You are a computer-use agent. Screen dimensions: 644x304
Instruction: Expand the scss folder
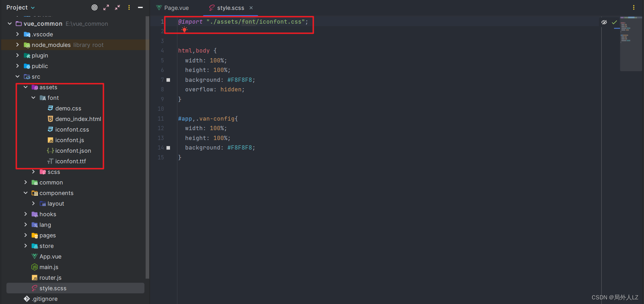[x=34, y=172]
